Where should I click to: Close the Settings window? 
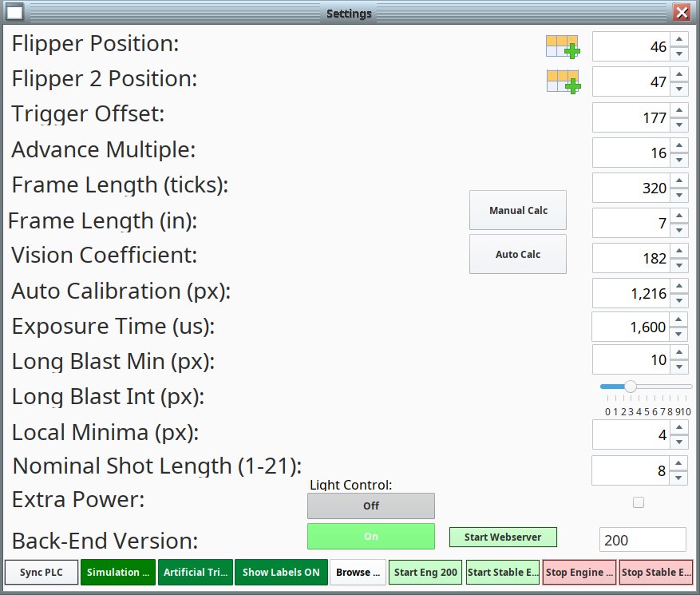click(x=682, y=12)
